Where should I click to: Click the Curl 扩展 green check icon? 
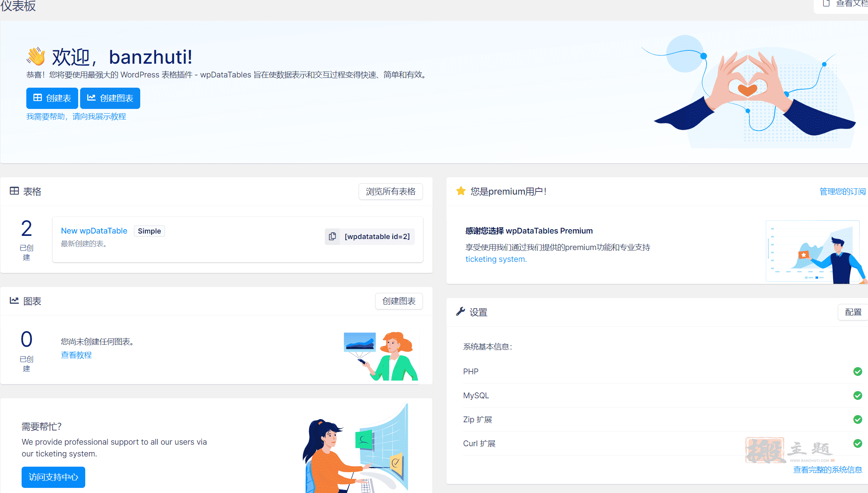tap(858, 443)
